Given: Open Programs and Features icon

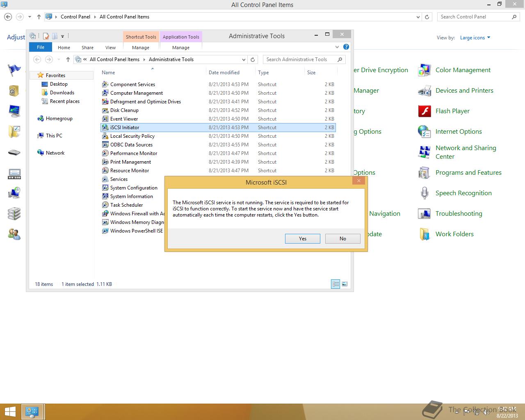Looking at the screenshot, I should (x=424, y=173).
